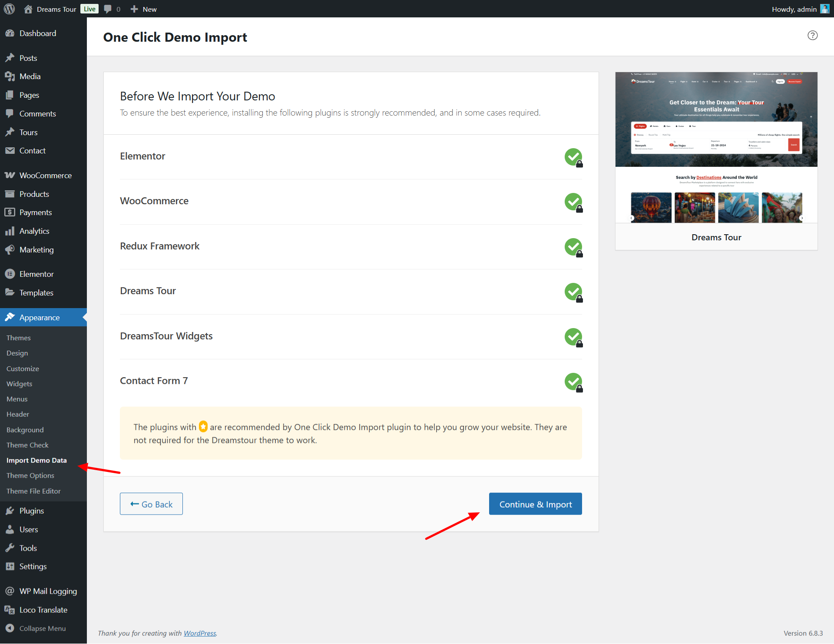Click the WP Mail Logging icon

point(10,591)
